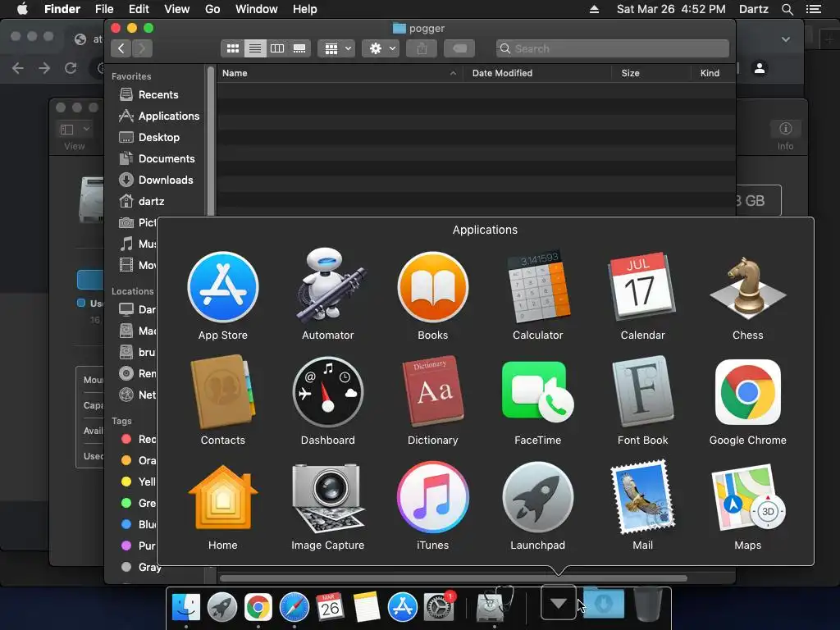Click the Edit Tags toolbar button
This screenshot has width=840, height=630.
point(459,48)
